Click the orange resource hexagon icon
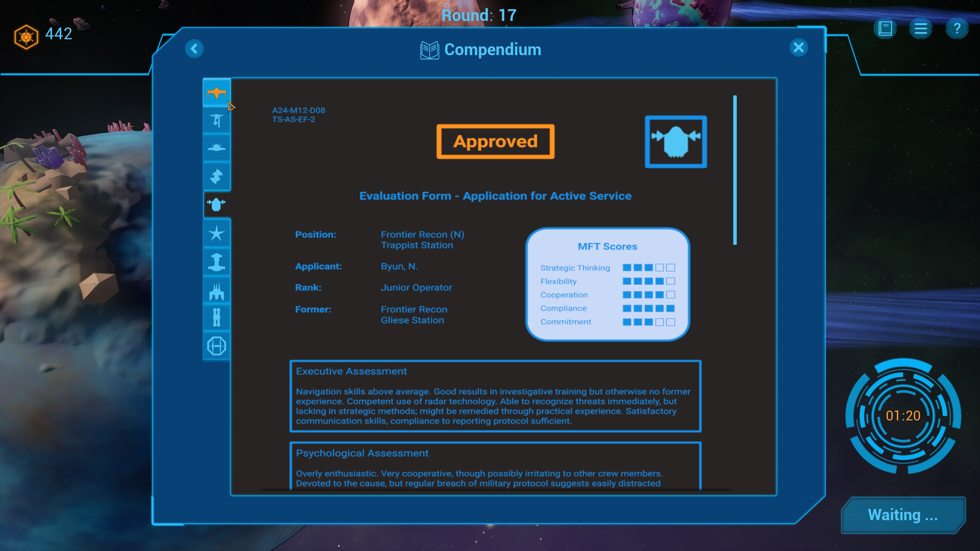 (x=26, y=37)
